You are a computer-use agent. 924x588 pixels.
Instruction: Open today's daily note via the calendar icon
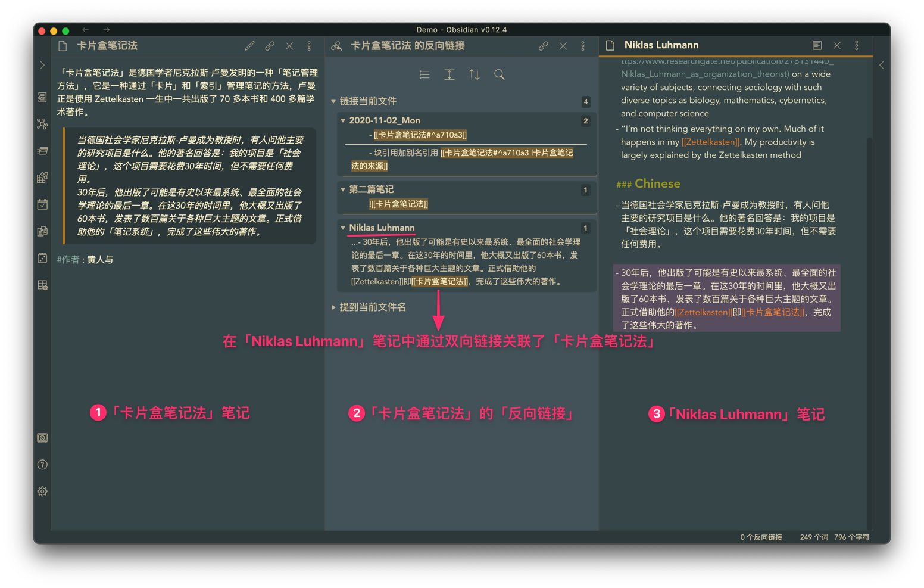coord(42,204)
